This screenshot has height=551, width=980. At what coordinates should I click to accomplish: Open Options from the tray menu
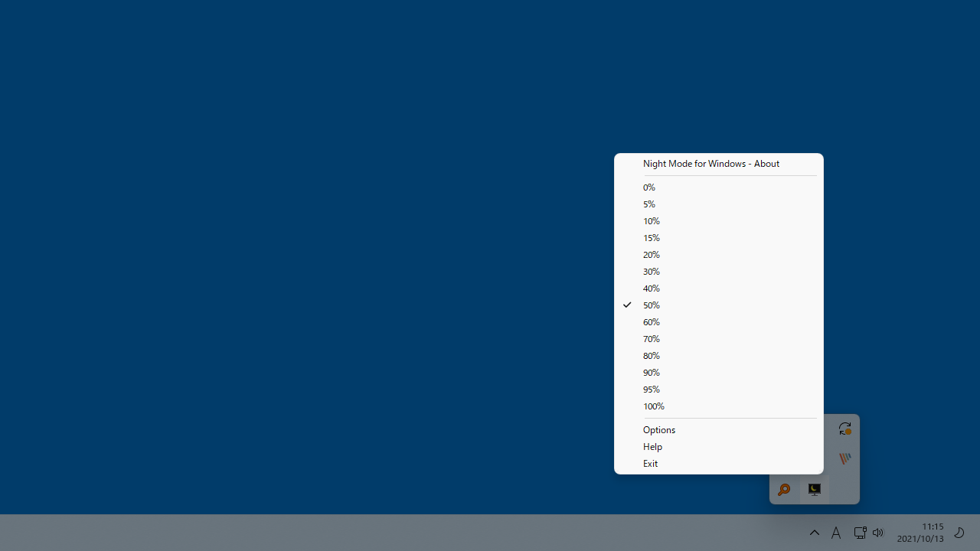(718, 430)
